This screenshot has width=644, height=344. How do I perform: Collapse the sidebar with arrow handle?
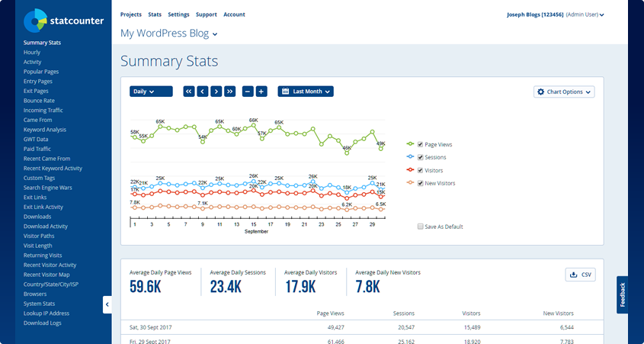click(107, 304)
